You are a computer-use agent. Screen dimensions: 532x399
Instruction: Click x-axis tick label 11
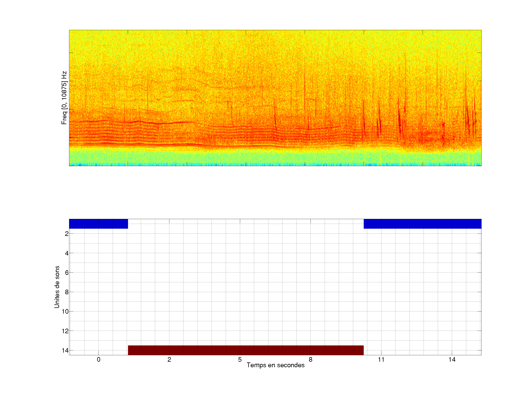[381, 359]
